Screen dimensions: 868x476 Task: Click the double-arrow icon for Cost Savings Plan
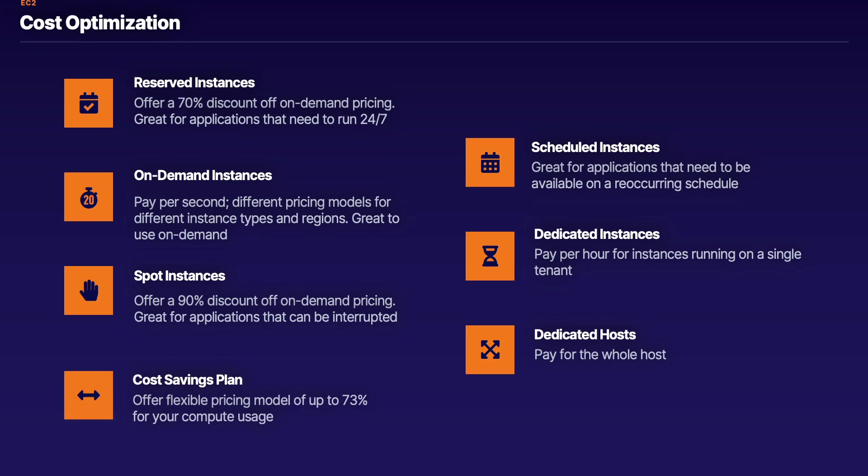pyautogui.click(x=89, y=395)
